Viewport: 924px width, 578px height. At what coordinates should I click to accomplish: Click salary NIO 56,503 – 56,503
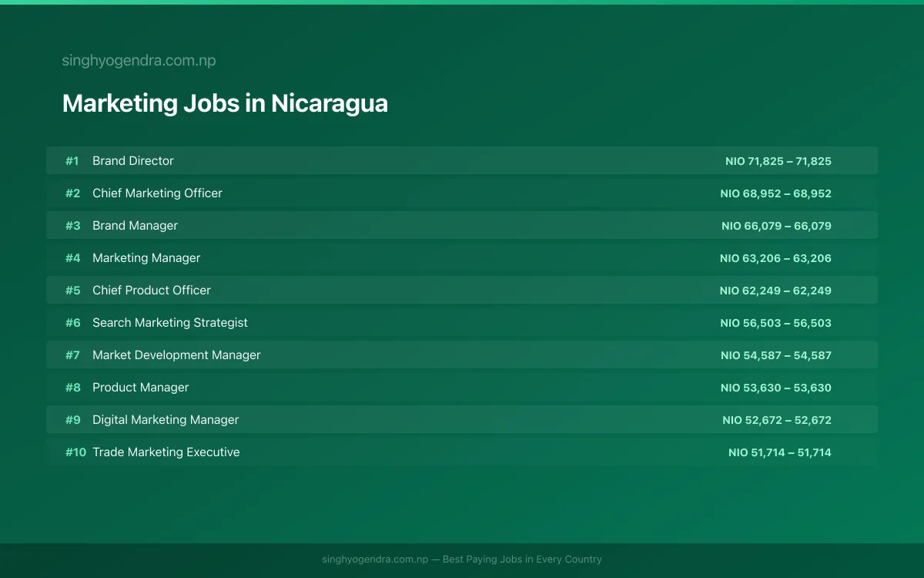tap(776, 323)
